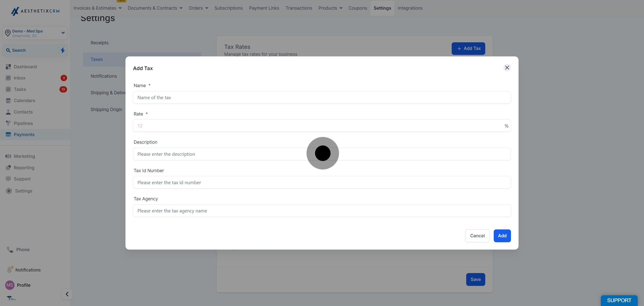644x306 pixels.
Task: Click the Pipelines funnel icon
Action: [8, 123]
